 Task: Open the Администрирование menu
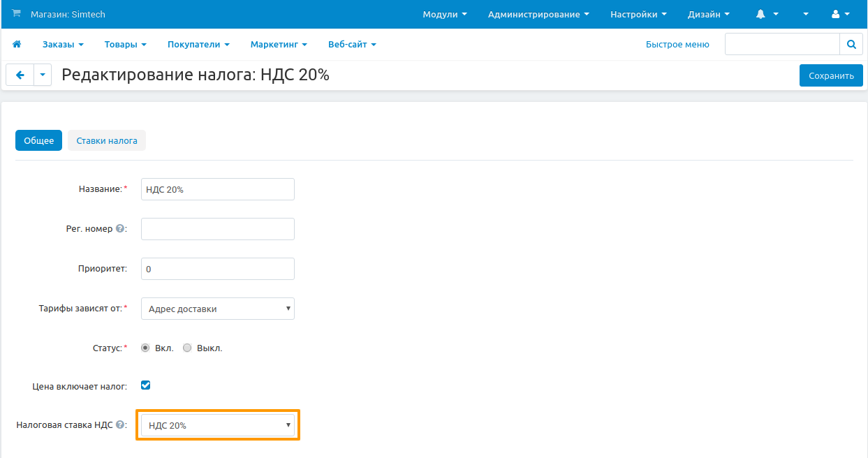[538, 14]
